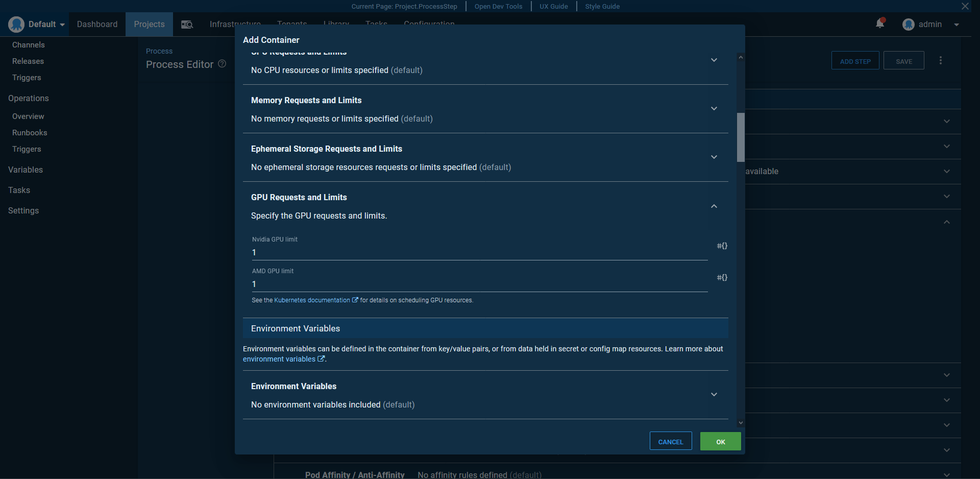The image size is (980, 479).
Task: Expand the Environment Variables section
Action: (x=714, y=394)
